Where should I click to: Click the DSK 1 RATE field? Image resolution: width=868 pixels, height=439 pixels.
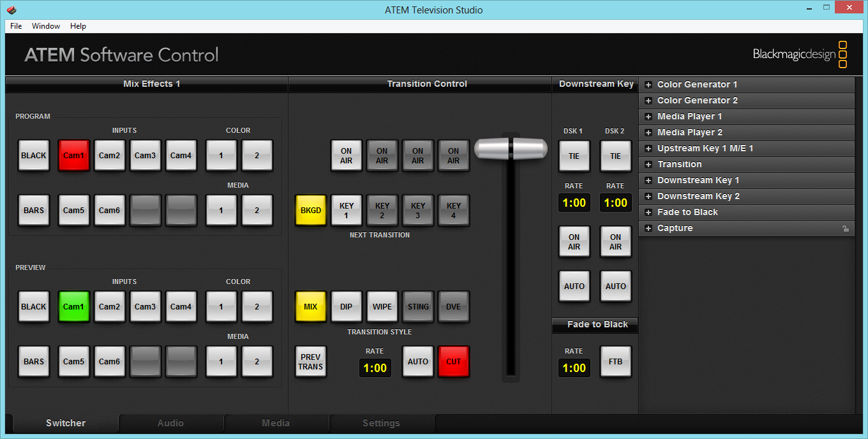click(574, 202)
